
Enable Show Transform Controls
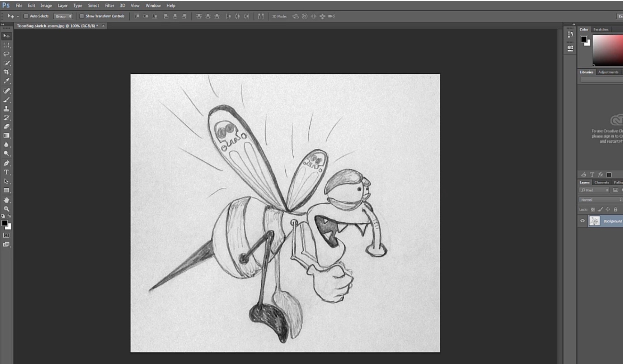[x=81, y=16]
